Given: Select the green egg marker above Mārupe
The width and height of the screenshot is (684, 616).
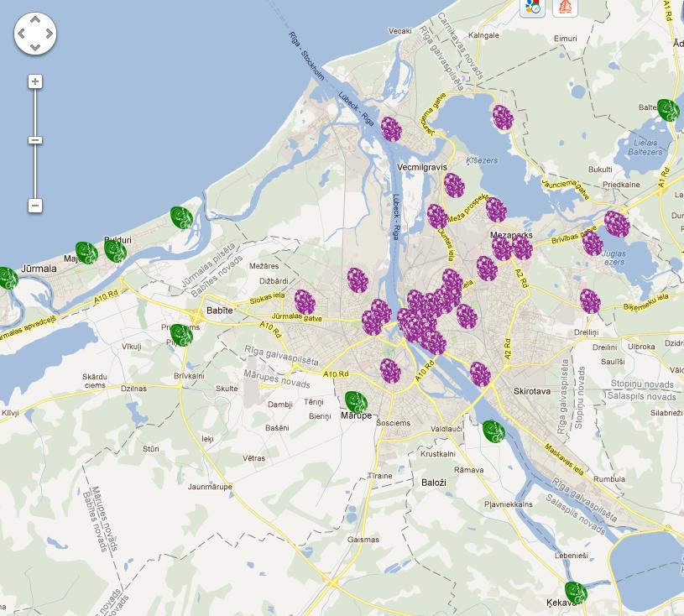Looking at the screenshot, I should click(x=357, y=402).
